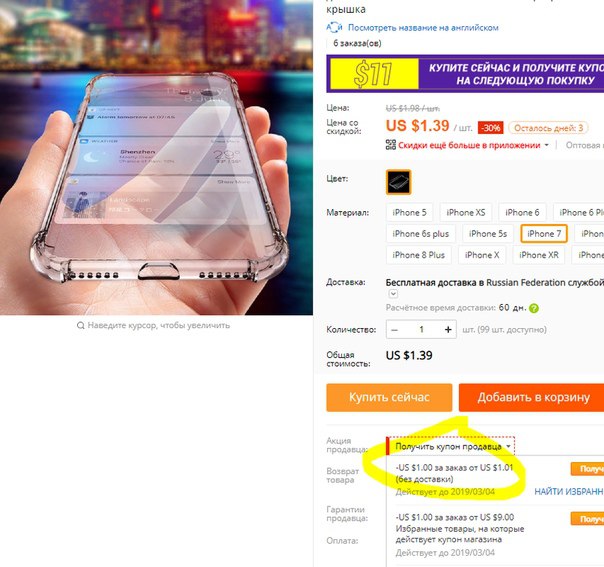The width and height of the screenshot is (604, 567).
Task: Expand the delivery options chevron
Action: (x=393, y=294)
